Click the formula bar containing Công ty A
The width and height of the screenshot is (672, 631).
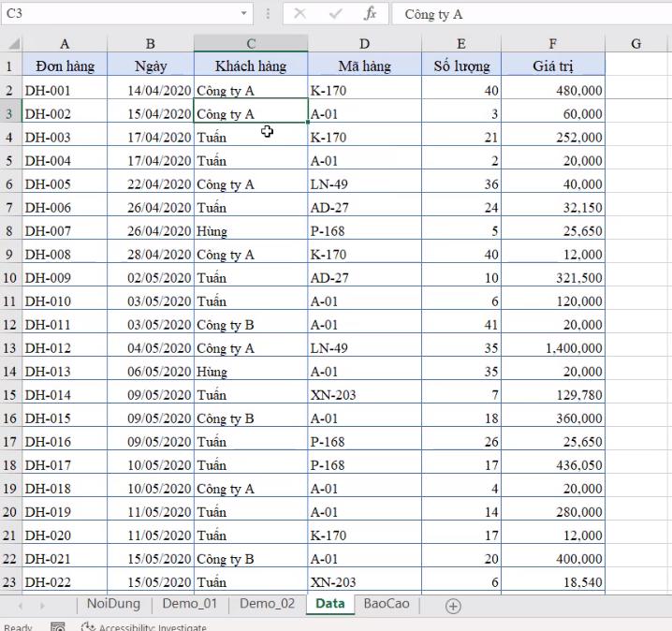pyautogui.click(x=532, y=14)
